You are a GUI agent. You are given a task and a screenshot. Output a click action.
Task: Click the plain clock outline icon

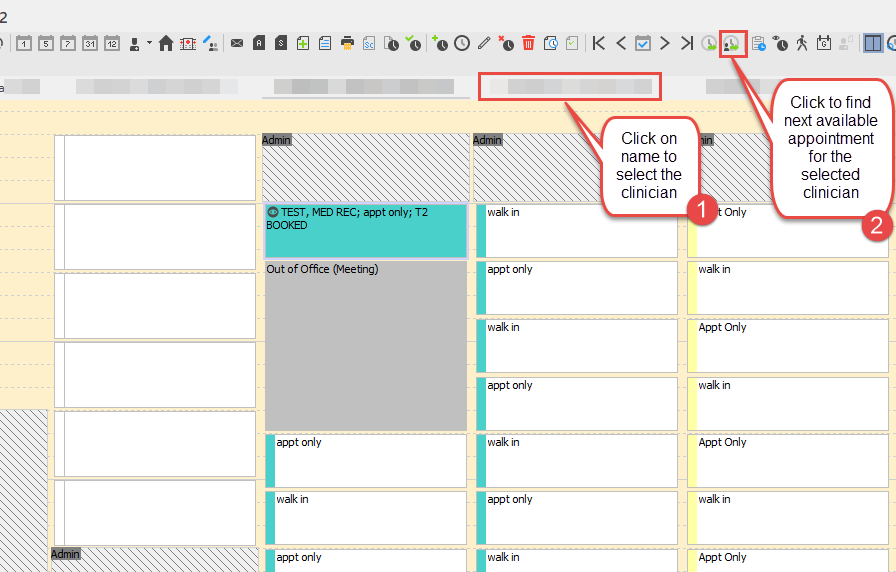(462, 43)
